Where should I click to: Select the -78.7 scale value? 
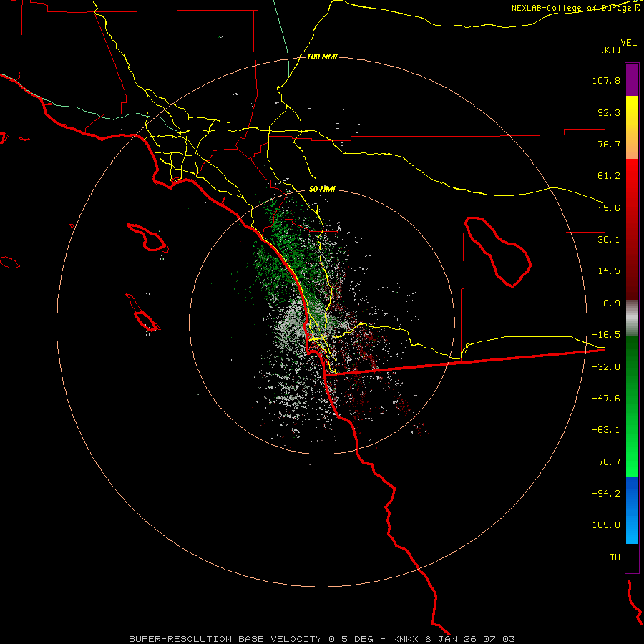(x=606, y=462)
